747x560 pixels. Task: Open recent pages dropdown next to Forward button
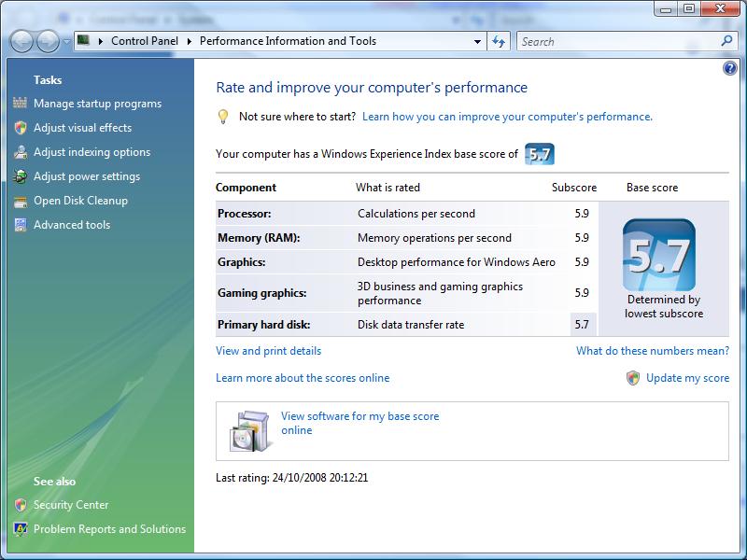(x=66, y=41)
